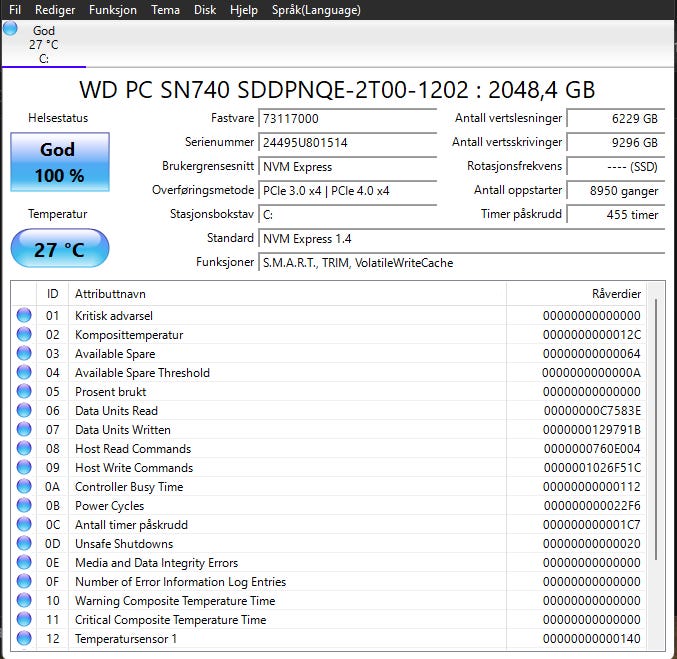Click the blue orb next to Temperatursensor 1
Image resolution: width=677 pixels, height=659 pixels.
point(24,639)
